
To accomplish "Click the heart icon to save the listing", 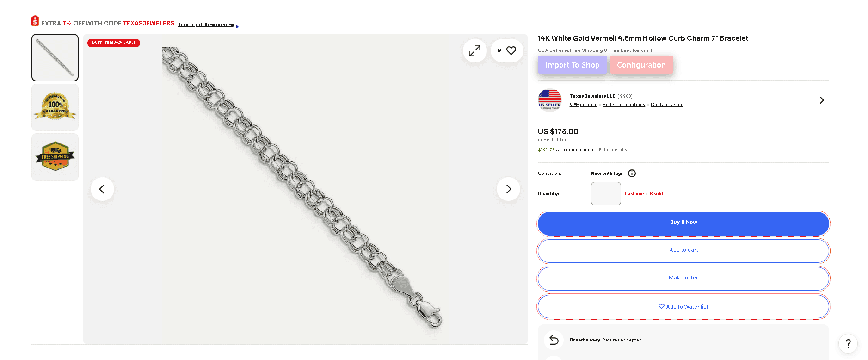I will [x=511, y=50].
